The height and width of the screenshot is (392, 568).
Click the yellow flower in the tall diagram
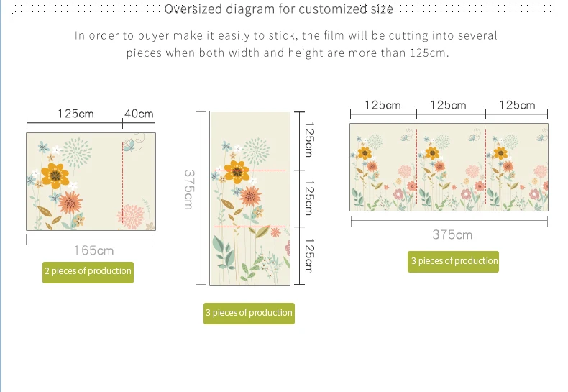[237, 172]
